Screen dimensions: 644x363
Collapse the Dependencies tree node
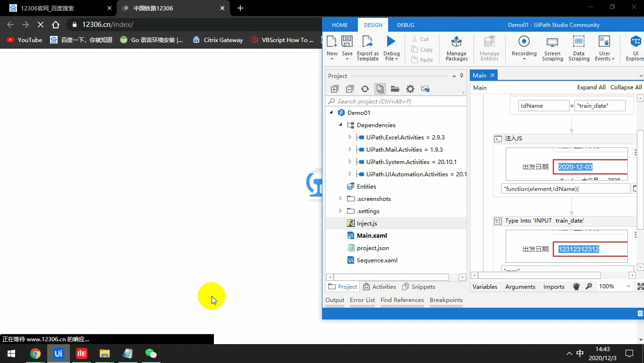click(340, 125)
